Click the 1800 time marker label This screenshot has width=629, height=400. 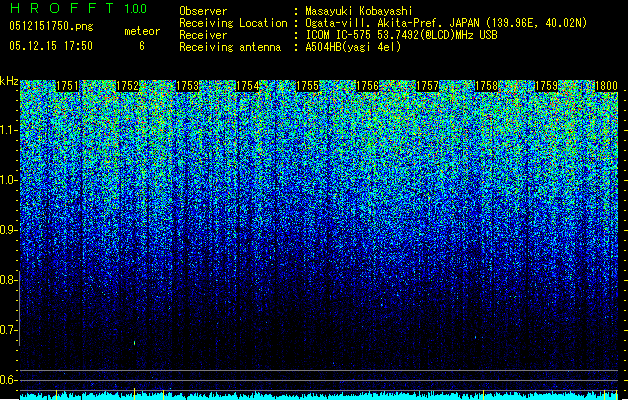pos(606,86)
